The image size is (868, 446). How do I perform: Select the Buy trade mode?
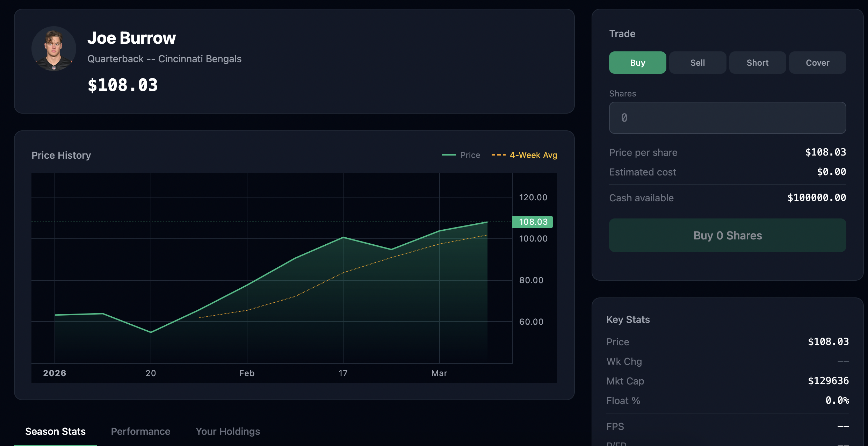[637, 62]
